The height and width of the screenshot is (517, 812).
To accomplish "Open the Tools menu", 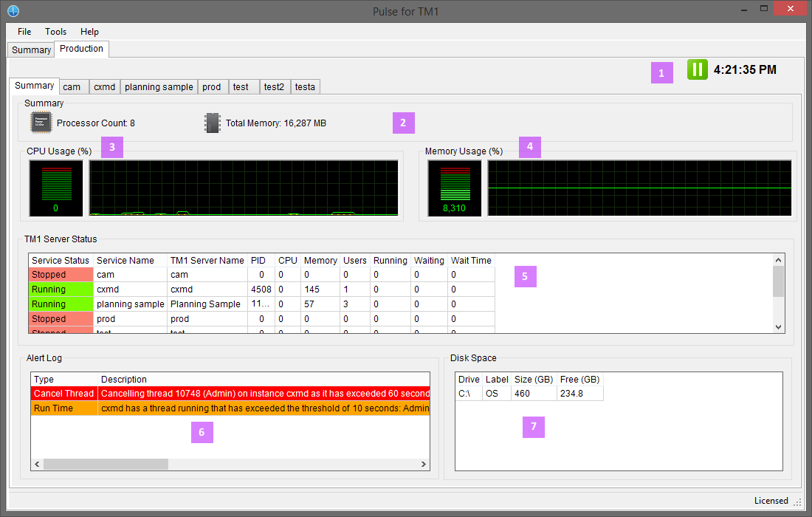I will [x=55, y=32].
